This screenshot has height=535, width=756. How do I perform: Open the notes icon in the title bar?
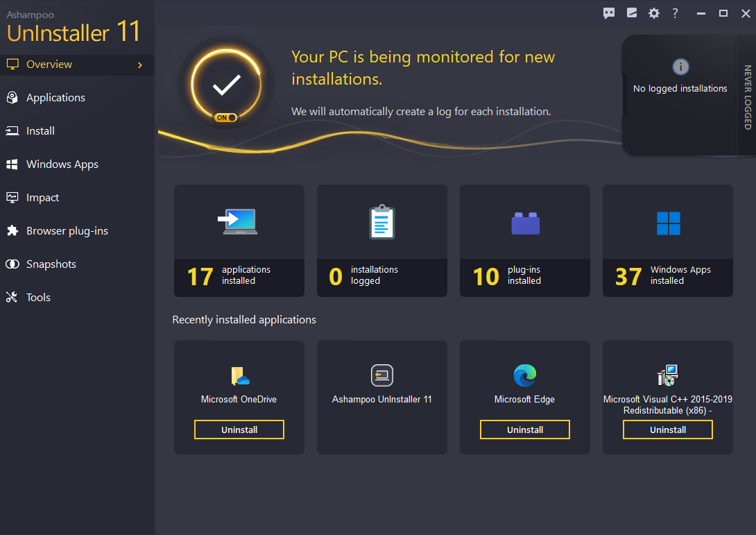pyautogui.click(x=631, y=12)
